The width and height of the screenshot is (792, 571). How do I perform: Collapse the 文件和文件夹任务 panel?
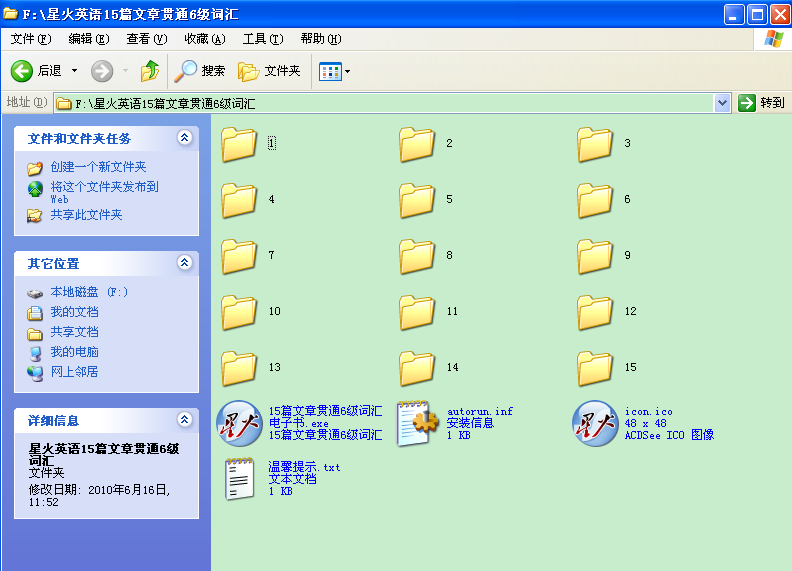tap(185, 137)
